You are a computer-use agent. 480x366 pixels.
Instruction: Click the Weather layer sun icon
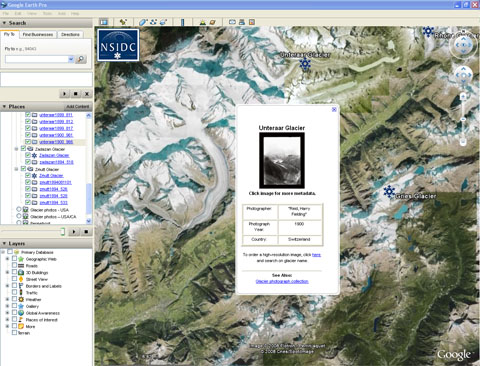tap(21, 299)
